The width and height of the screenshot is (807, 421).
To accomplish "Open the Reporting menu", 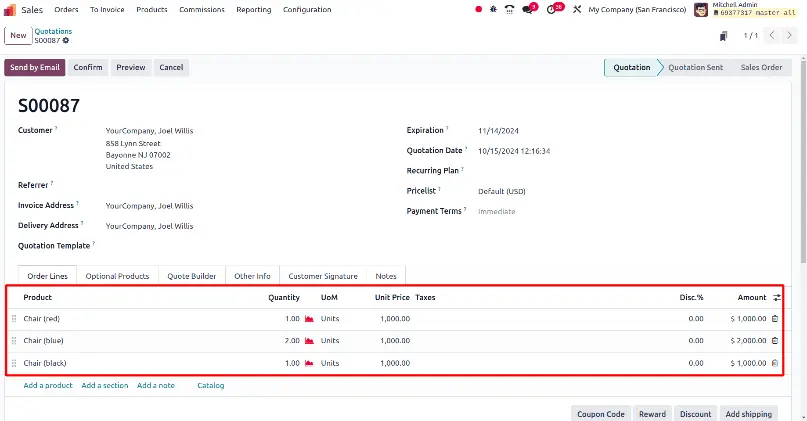I will 254,9.
